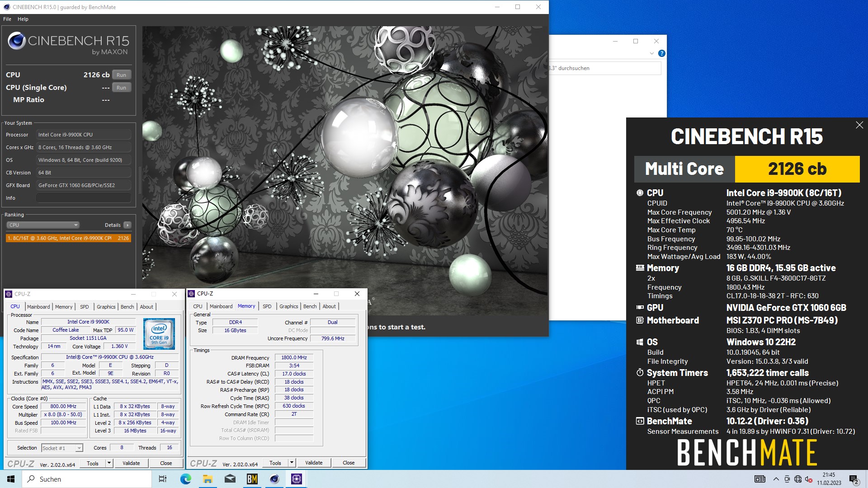Click Validate in left CPU-Z window
This screenshot has width=868, height=488.
pos(131,463)
